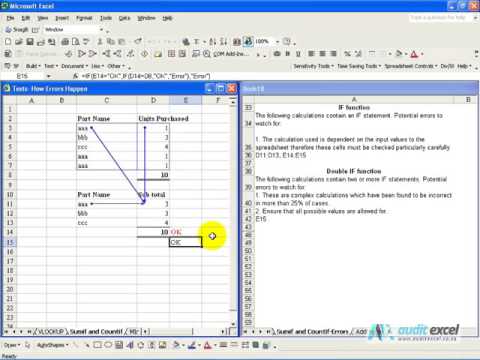Open the Test dropdown menu
Viewport: 480px width, 360px height.
click(51, 66)
